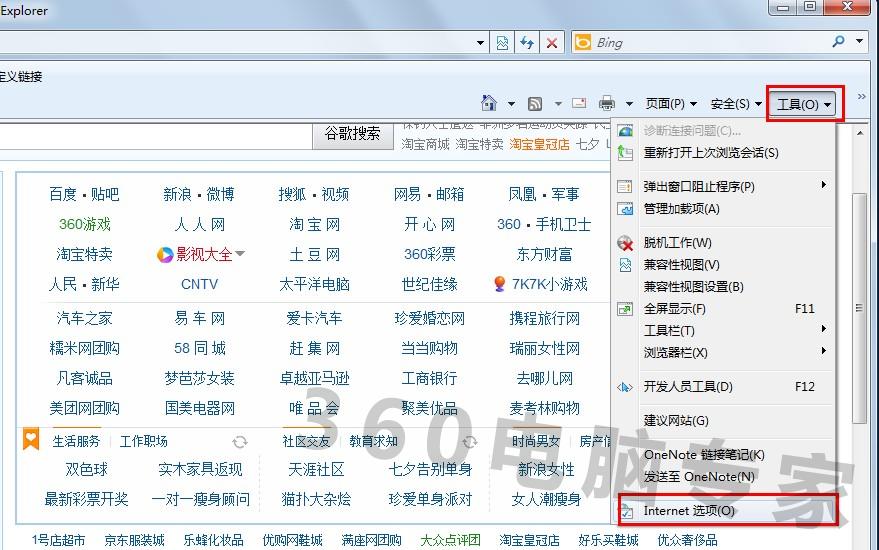Screen dimensions: 879x550
Task: Open the 百度 link
Action: pyautogui.click(x=63, y=194)
